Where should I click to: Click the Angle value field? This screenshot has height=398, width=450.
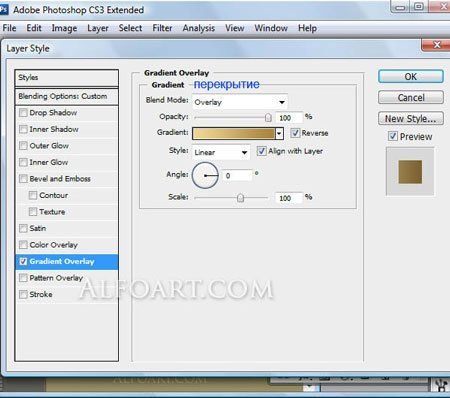237,175
